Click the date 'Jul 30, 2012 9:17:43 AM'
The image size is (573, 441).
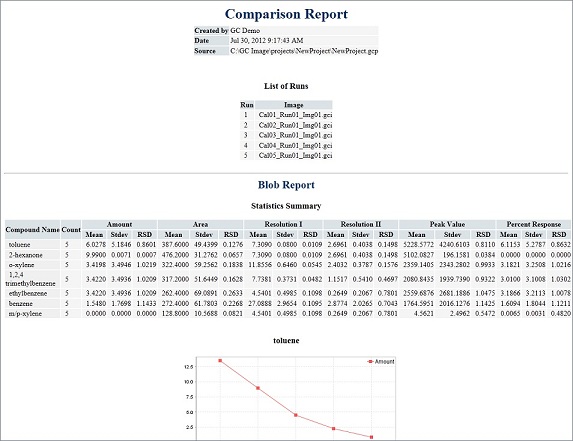[267, 41]
